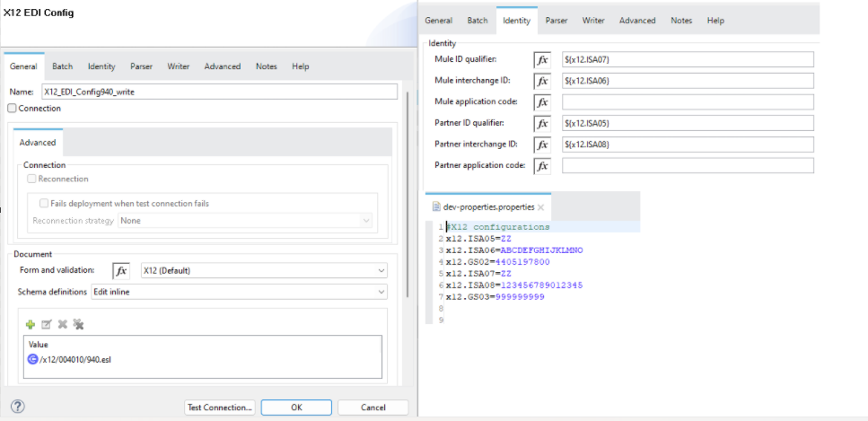Click the line x12.ISA08=123456789012345
The height and width of the screenshot is (421, 868).
(x=514, y=285)
